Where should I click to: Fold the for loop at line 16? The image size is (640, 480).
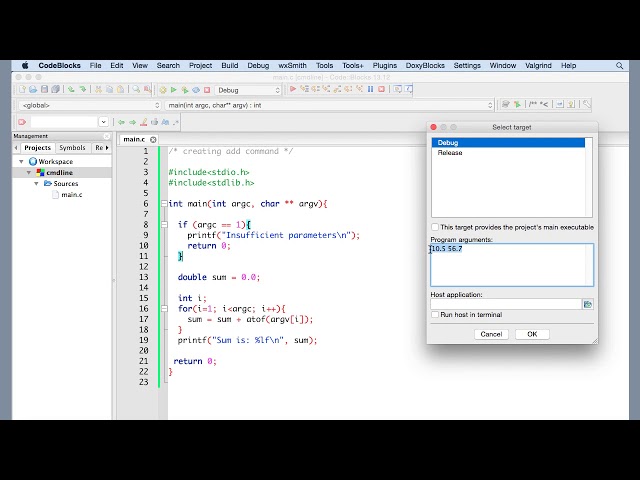click(x=164, y=309)
